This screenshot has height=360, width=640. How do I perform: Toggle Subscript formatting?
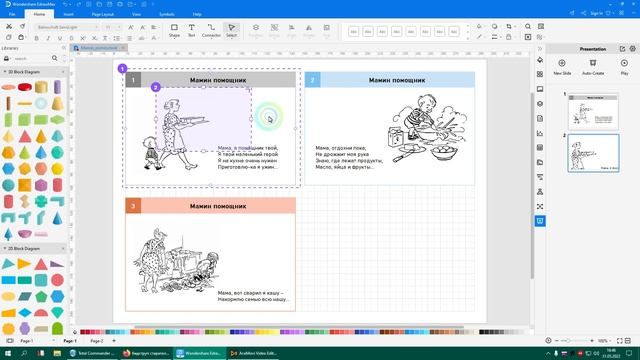tap(94, 38)
